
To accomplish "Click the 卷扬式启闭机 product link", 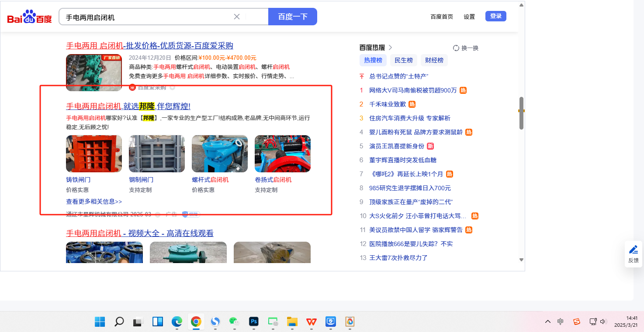I will [x=273, y=180].
